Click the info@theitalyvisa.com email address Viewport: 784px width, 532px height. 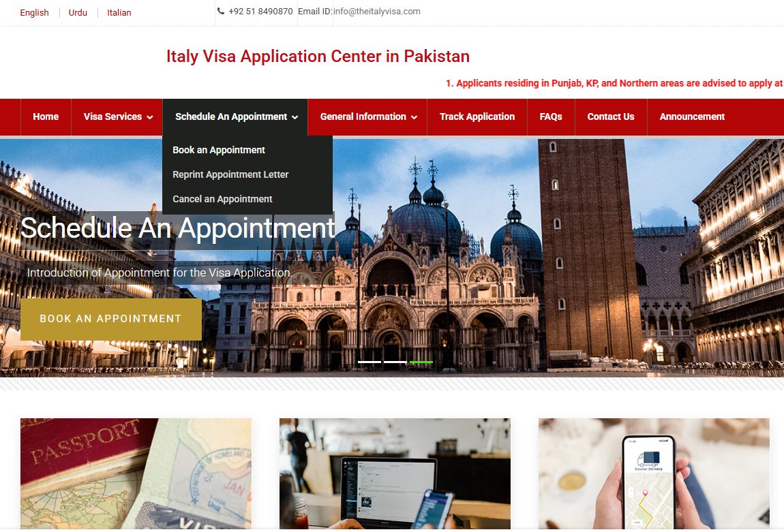point(376,12)
